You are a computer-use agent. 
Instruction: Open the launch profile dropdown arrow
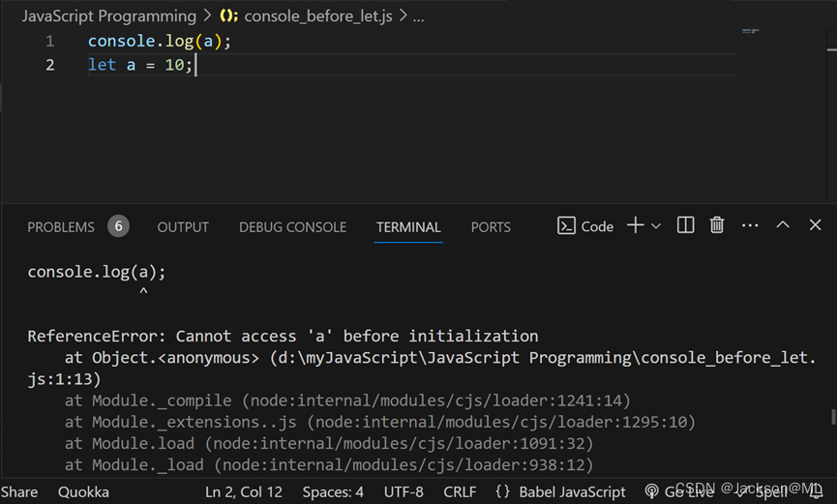pyautogui.click(x=656, y=225)
